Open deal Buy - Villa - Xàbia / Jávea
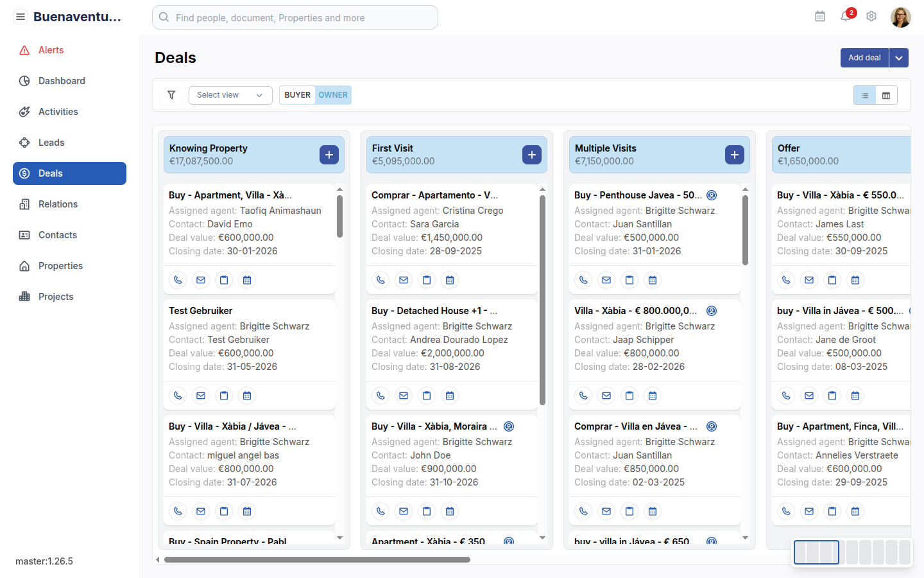 [232, 426]
